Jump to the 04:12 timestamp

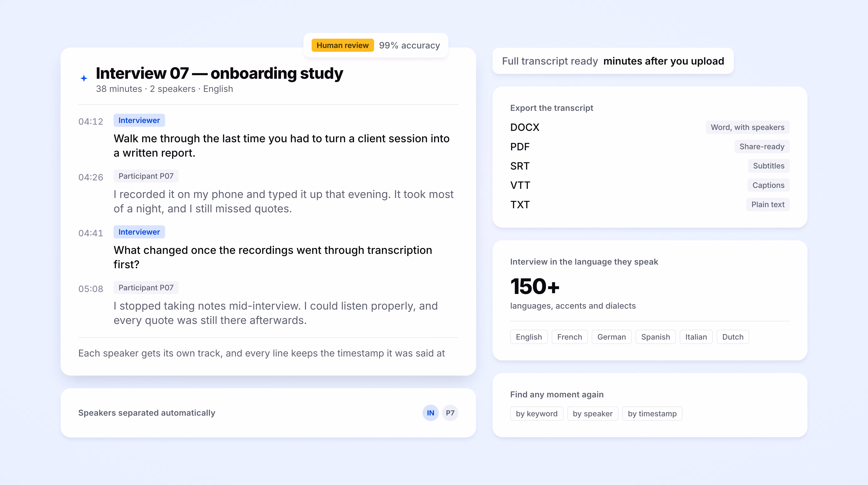91,121
